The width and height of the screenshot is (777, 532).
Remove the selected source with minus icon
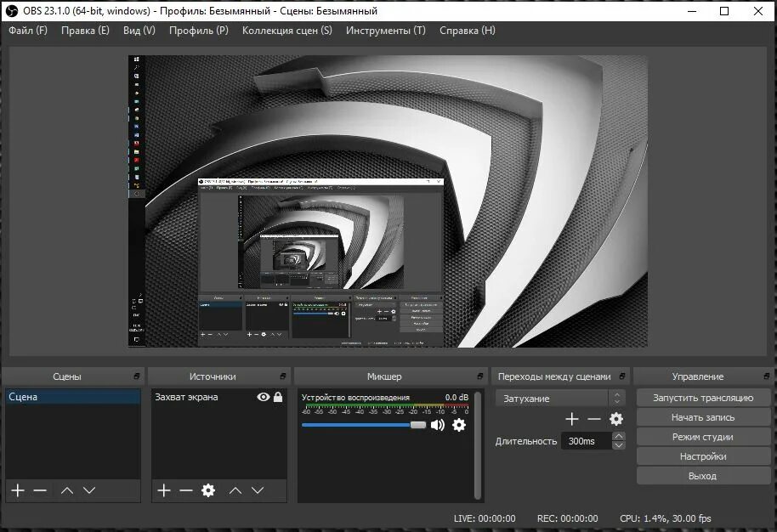pos(186,490)
